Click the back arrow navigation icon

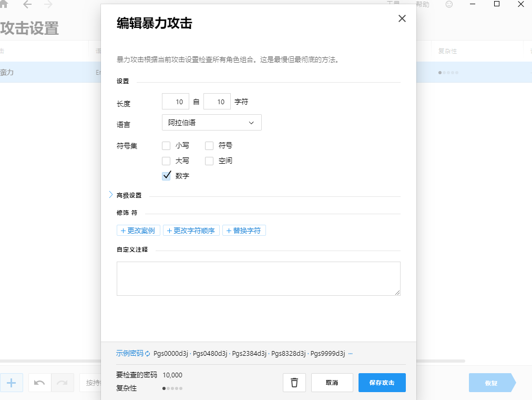coord(27,4)
